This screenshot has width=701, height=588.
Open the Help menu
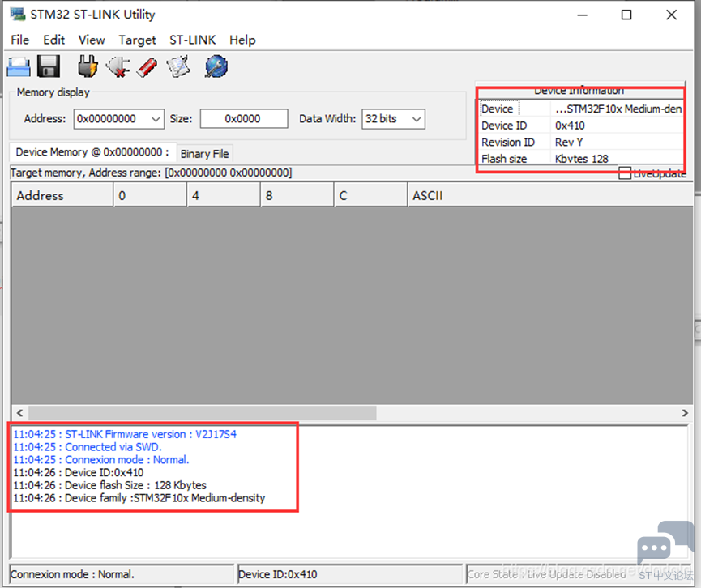click(242, 40)
